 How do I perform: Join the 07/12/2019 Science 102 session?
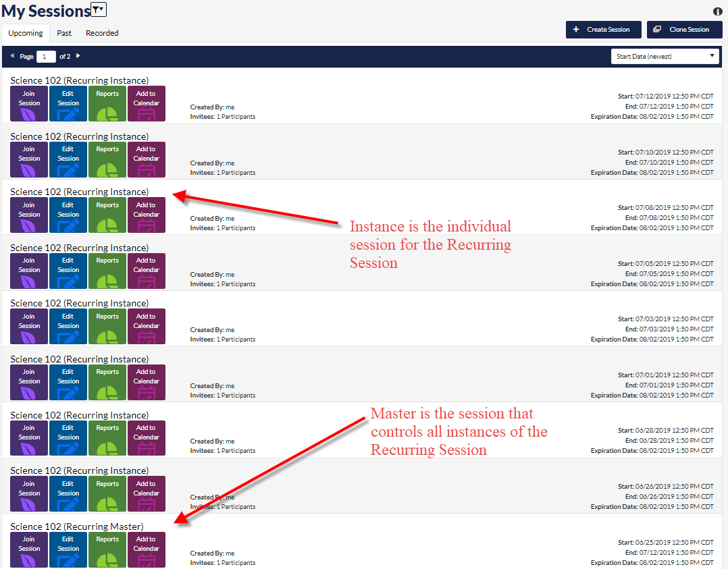(29, 104)
